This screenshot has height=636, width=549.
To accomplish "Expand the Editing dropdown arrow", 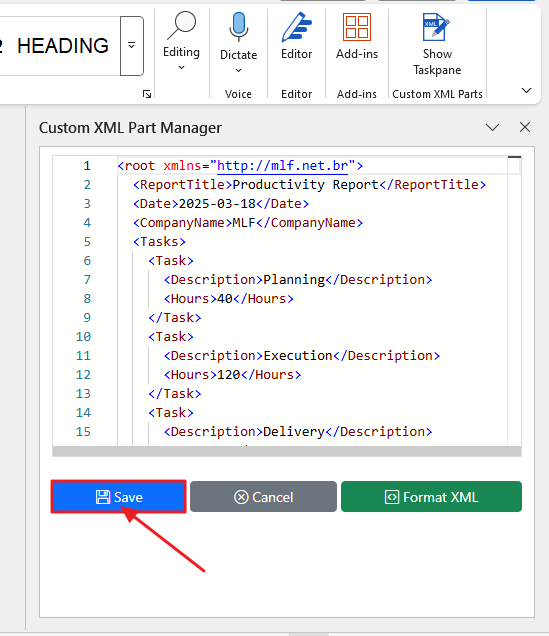I will [181, 68].
